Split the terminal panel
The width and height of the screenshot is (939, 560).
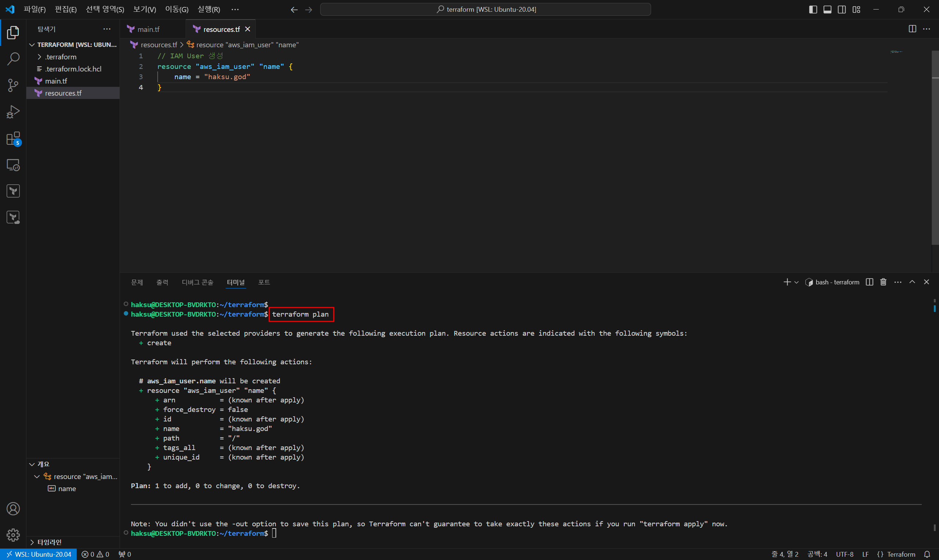tap(869, 282)
